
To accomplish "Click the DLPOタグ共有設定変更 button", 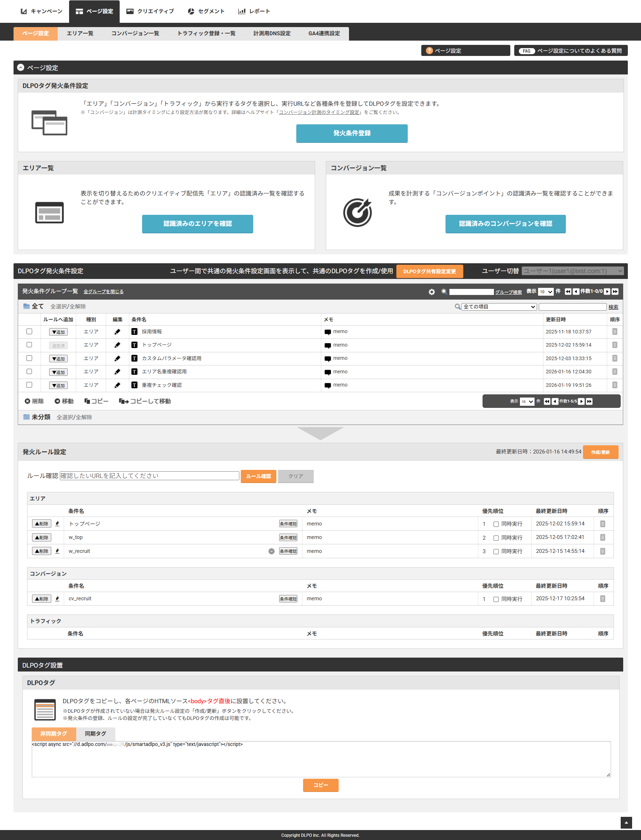I will (429, 271).
